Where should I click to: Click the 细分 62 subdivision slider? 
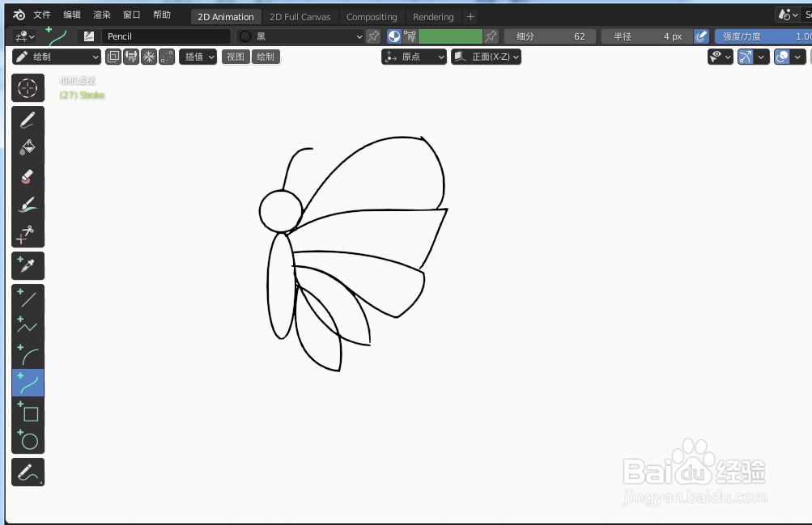tap(550, 36)
